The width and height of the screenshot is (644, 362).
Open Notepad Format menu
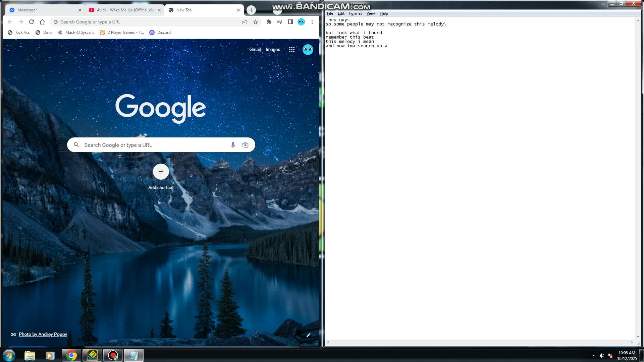[x=355, y=13]
